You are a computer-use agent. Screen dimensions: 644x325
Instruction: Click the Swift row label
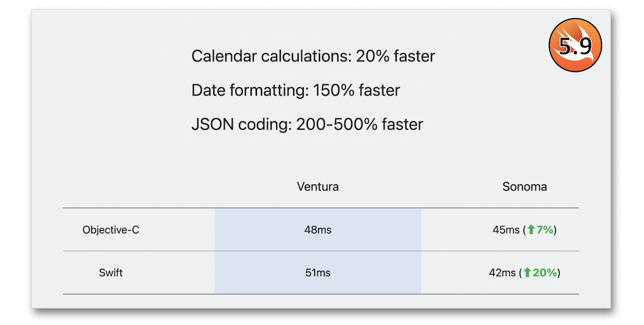click(x=111, y=272)
